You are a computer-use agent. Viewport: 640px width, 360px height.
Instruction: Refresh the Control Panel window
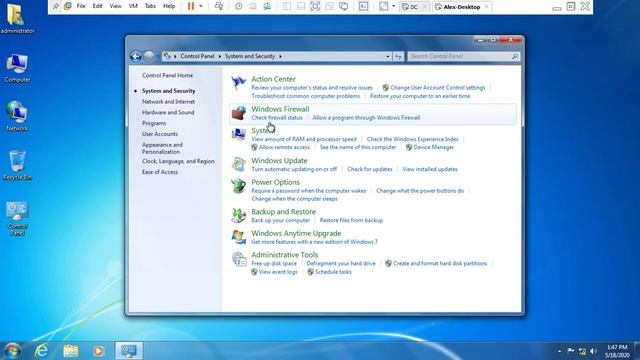pyautogui.click(x=398, y=56)
